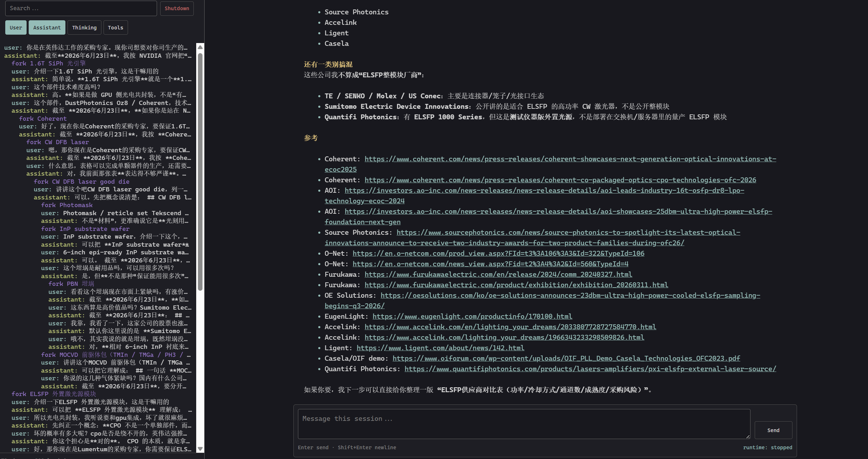Screen dimensions: 868x459
Task: Select user row 介绍一下1.6T SiPh 光引擎
Action: (85, 71)
